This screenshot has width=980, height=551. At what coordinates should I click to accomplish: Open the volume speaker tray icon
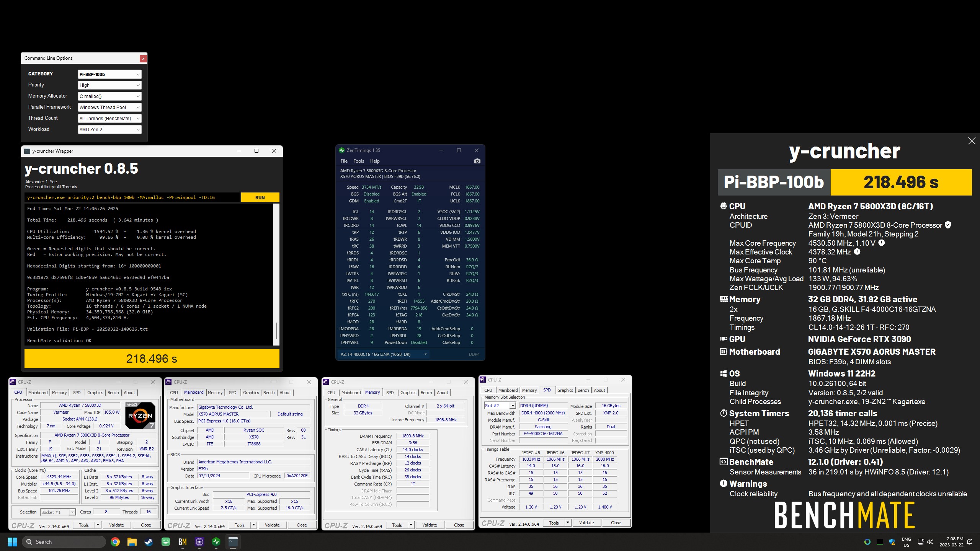pos(931,542)
